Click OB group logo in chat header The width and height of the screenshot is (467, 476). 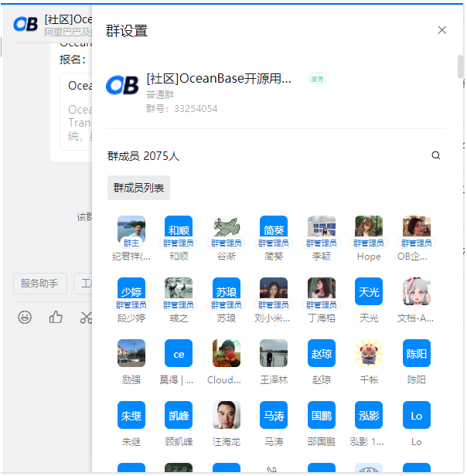(26, 24)
